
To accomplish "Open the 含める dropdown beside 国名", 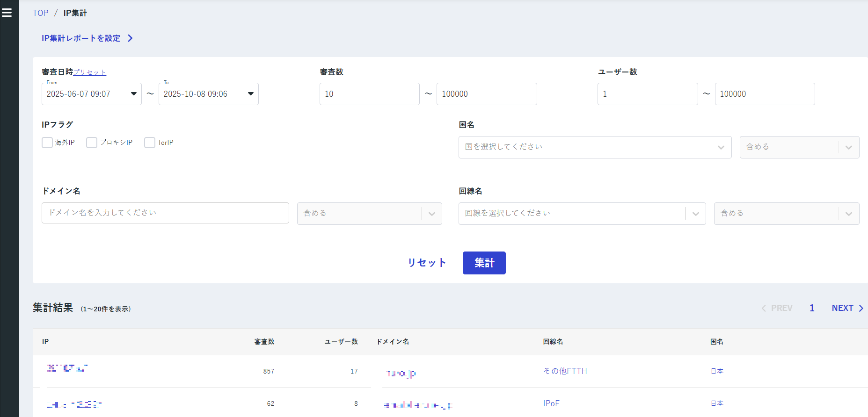I will tap(799, 147).
